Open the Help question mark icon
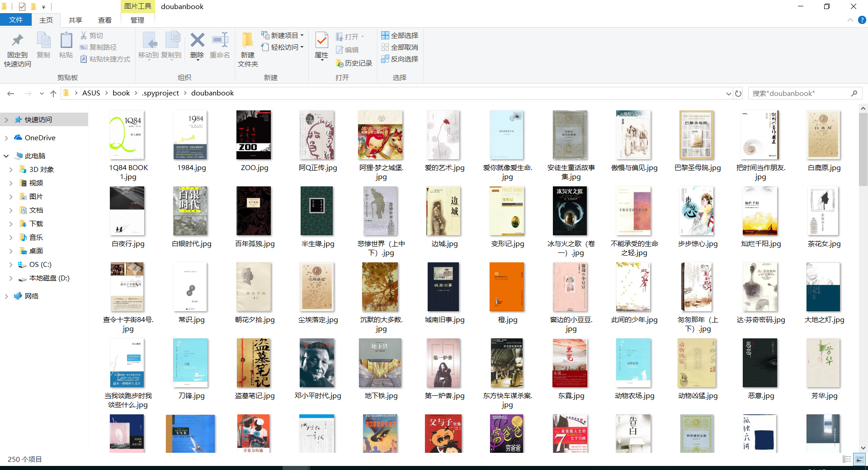This screenshot has width=868, height=470. 862,20
